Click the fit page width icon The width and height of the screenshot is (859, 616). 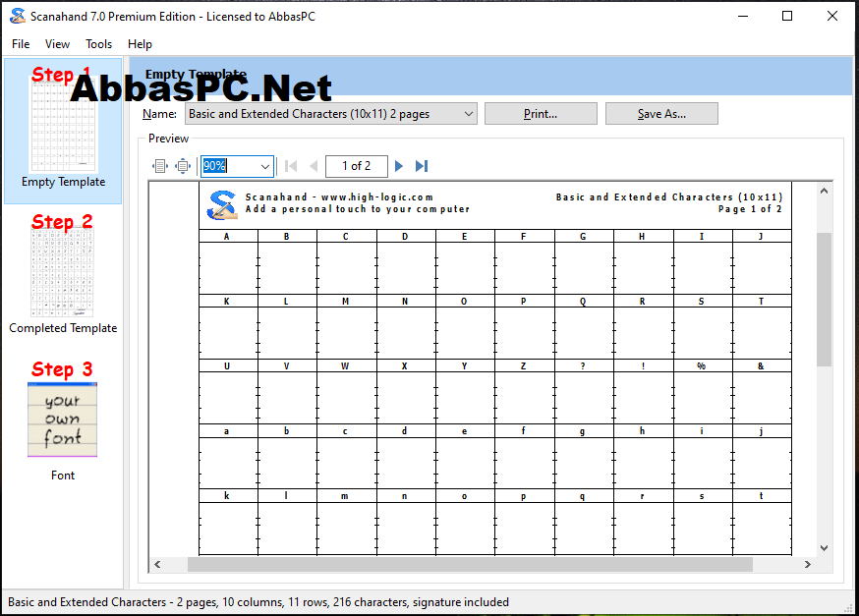[x=159, y=166]
